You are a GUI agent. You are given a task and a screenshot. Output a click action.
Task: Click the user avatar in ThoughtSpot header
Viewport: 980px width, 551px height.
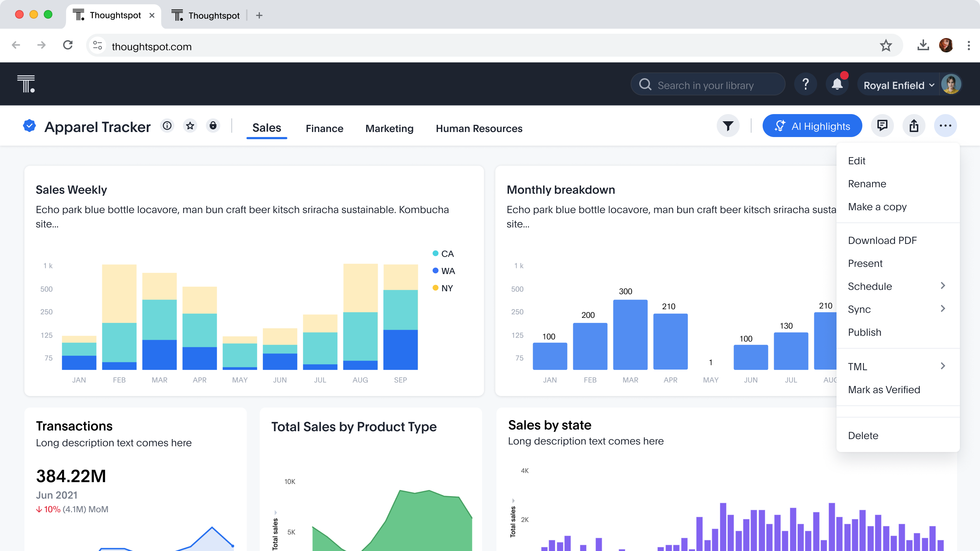click(x=951, y=84)
